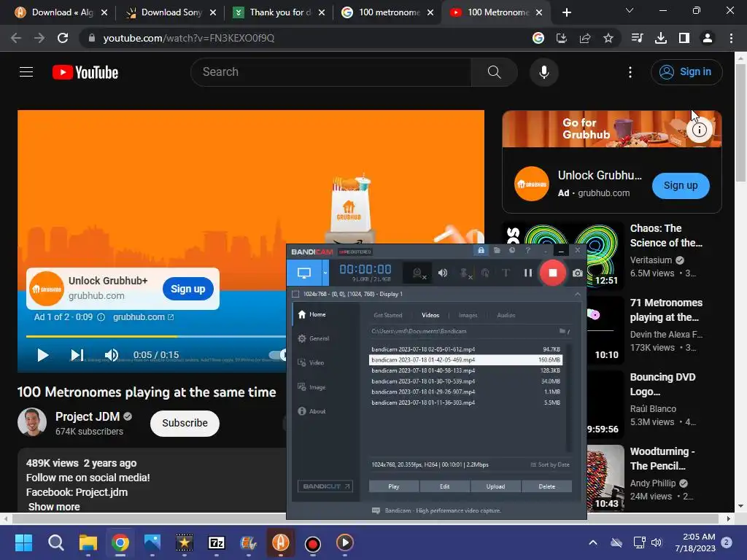Open ad info icon on Grubhub banner
The image size is (747, 560).
[x=700, y=130]
